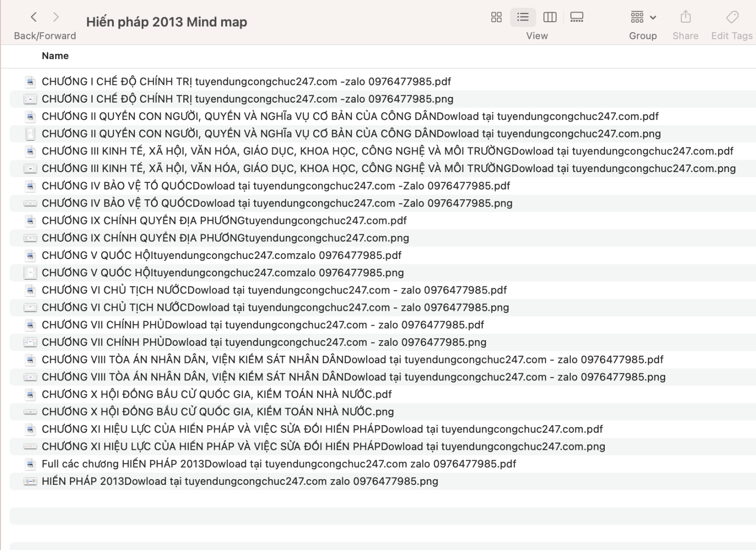Select CHƯƠNG IX CHÍNH QUYỀN ĐỊA PHƯƠNG pdf
The image size is (756, 550).
[224, 221]
